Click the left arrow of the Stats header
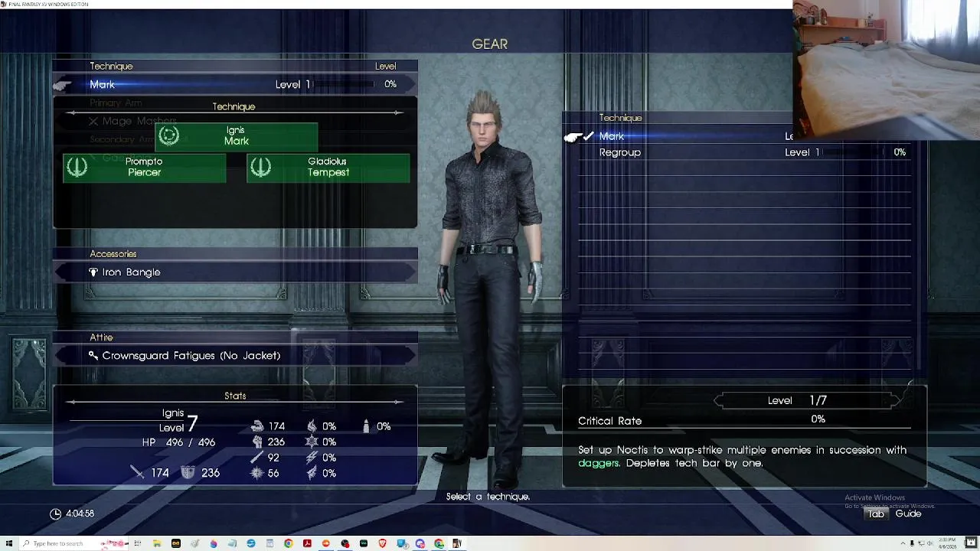This screenshot has height=551, width=980. pyautogui.click(x=71, y=402)
